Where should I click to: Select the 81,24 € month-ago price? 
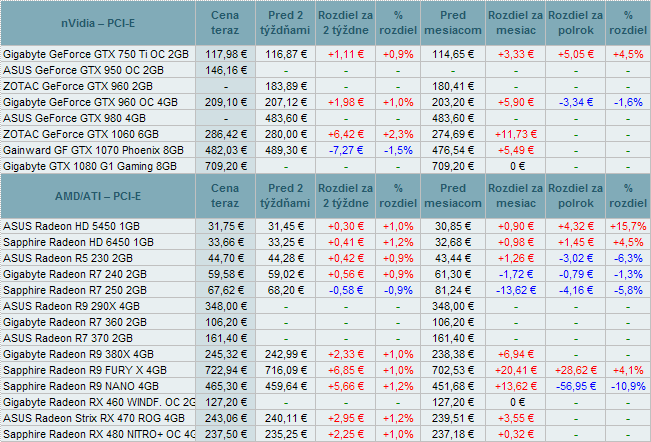click(453, 290)
